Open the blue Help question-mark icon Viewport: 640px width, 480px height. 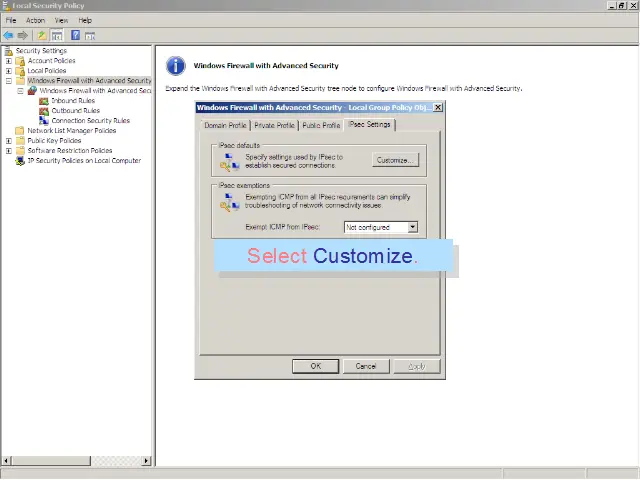[x=76, y=36]
